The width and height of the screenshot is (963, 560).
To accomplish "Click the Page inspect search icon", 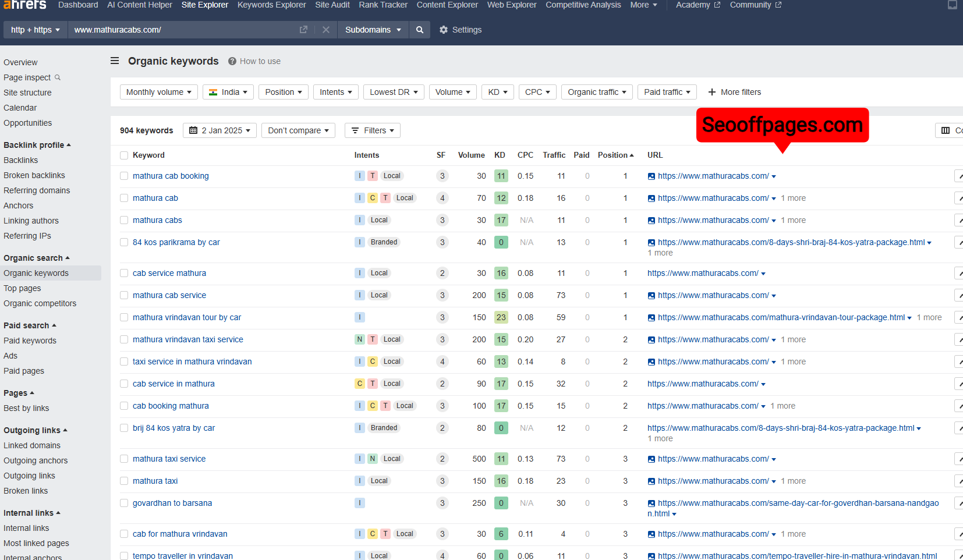I will coord(58,77).
